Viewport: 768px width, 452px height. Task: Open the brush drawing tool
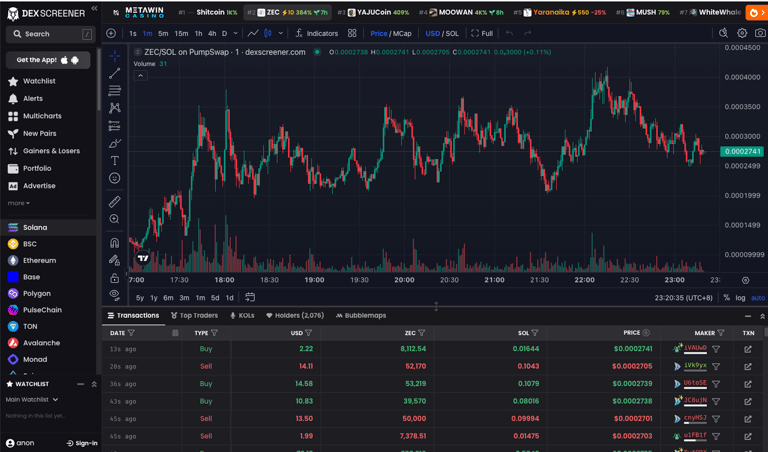pyautogui.click(x=115, y=143)
